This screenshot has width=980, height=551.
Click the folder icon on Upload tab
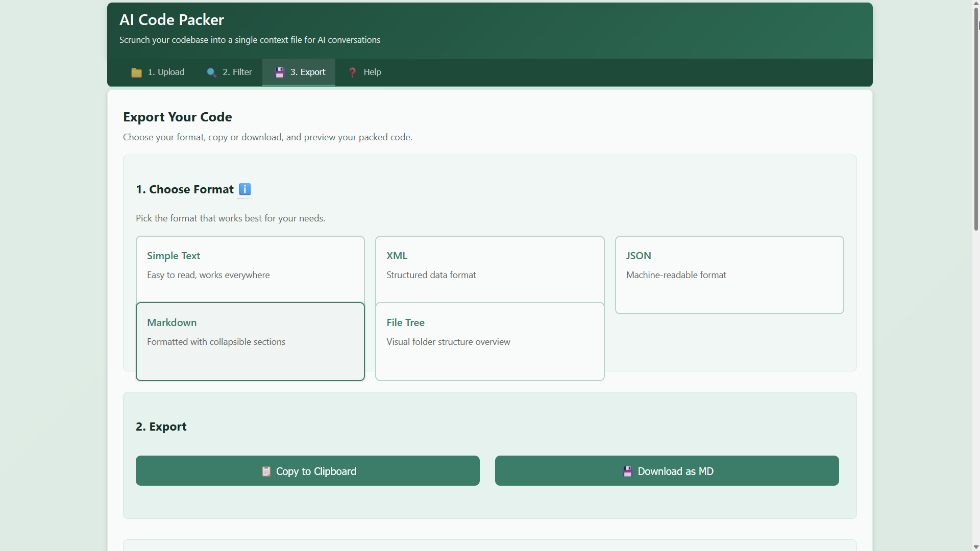136,72
